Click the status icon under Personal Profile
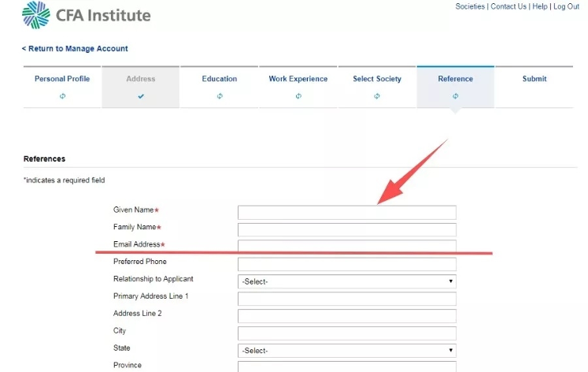Image resolution: width=588 pixels, height=372 pixels. coord(62,96)
